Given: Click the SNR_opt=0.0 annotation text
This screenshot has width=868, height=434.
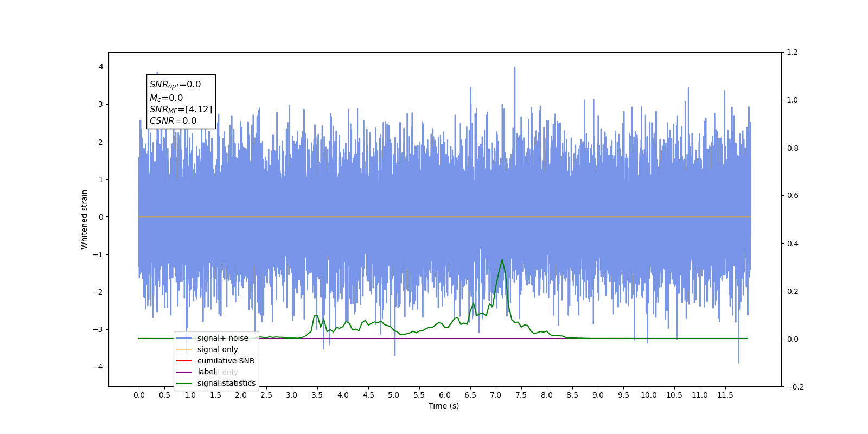Looking at the screenshot, I should (x=175, y=85).
